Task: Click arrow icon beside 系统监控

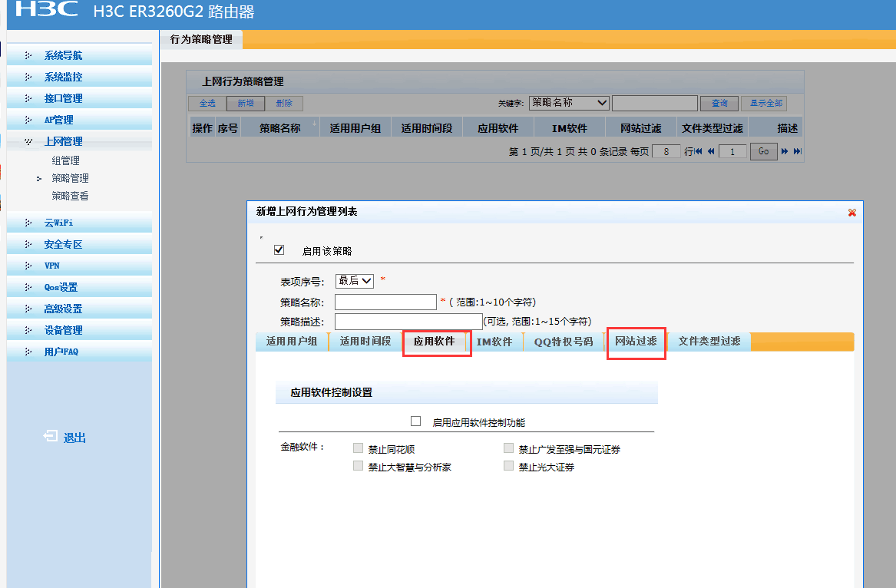Action: 28,77
